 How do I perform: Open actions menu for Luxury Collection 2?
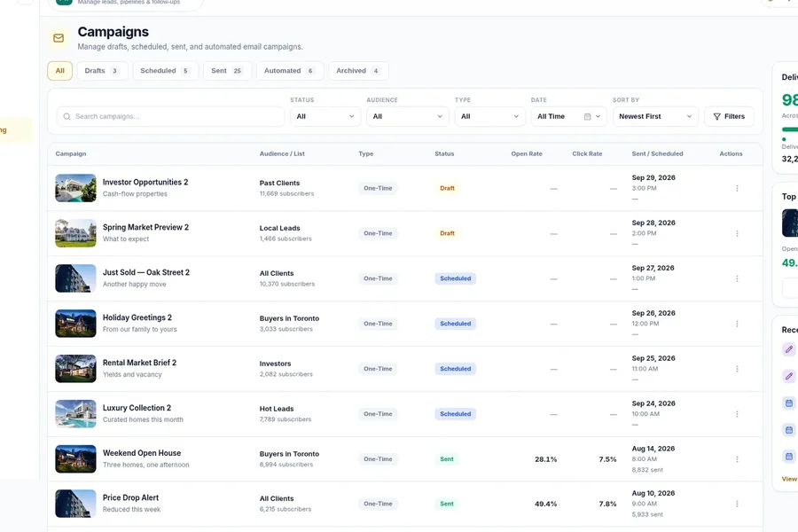click(737, 414)
